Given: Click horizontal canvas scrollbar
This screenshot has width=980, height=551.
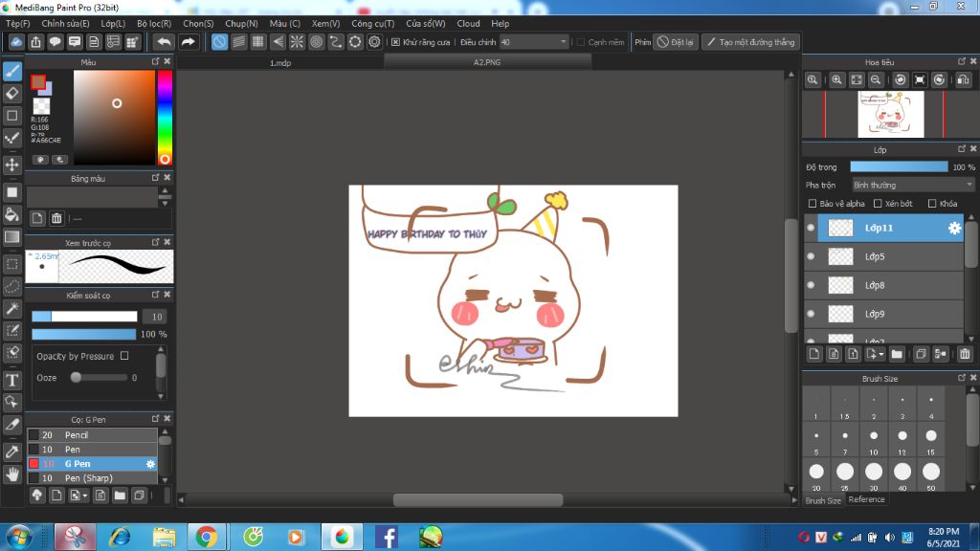Looking at the screenshot, I should [479, 499].
